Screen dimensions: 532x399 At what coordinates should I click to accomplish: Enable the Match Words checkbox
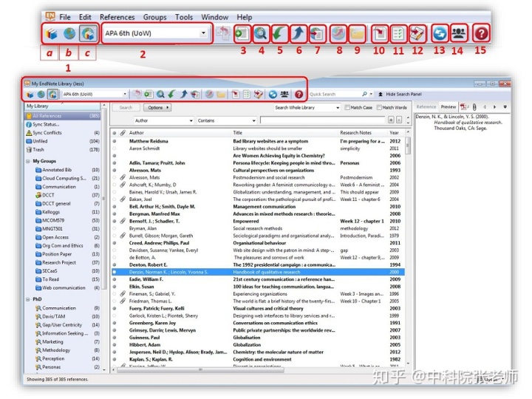pos(379,108)
